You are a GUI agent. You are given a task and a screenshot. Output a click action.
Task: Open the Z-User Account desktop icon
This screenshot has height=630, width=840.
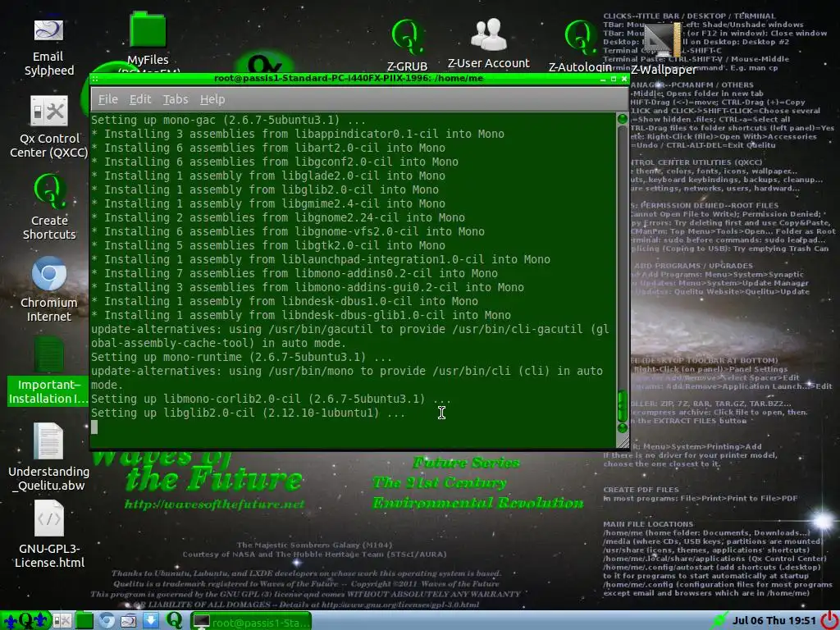489,34
